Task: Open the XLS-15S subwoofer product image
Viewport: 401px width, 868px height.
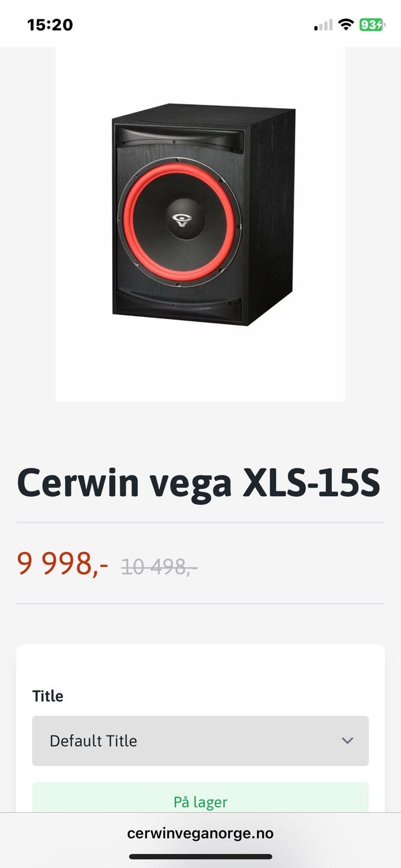Action: click(200, 224)
